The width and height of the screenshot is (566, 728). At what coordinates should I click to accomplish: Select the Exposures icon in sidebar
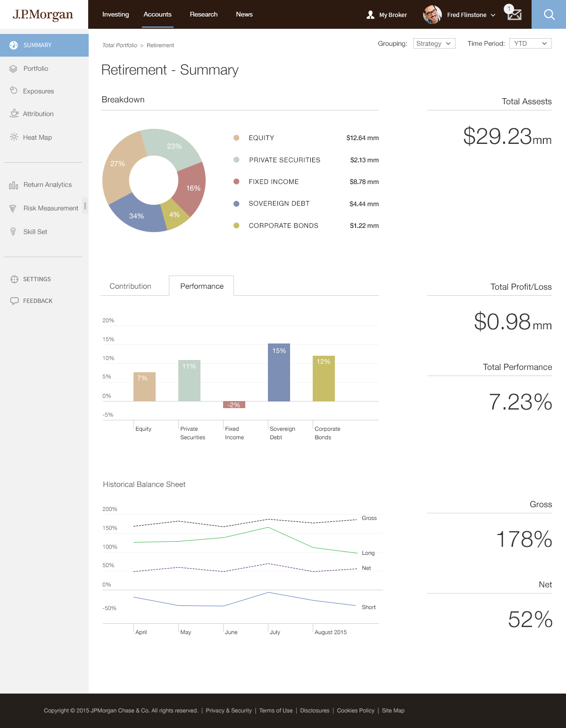(x=14, y=91)
